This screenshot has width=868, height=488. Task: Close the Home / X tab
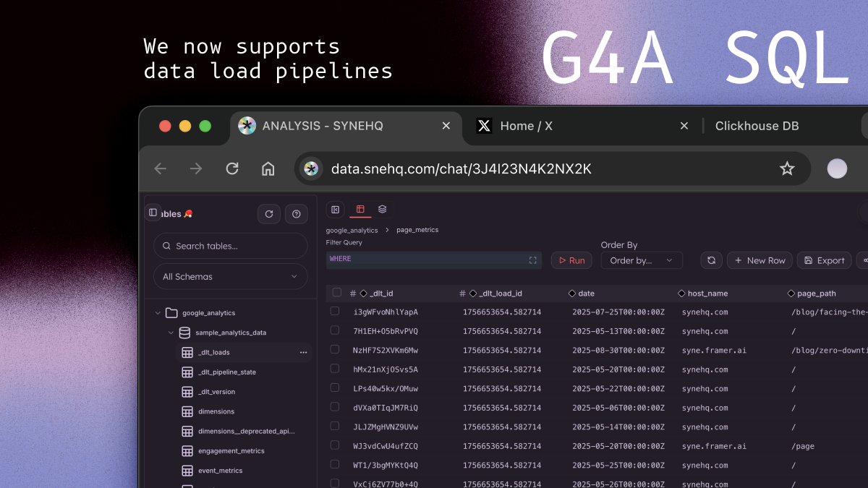pos(684,126)
